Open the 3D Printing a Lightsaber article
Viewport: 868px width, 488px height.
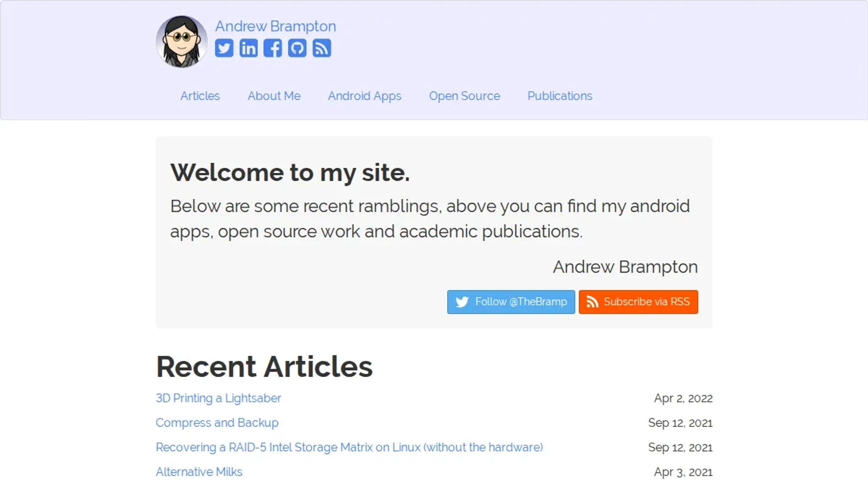(x=218, y=398)
